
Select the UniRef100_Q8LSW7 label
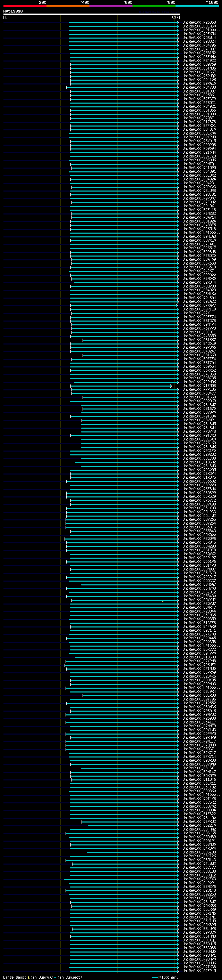[199, 404]
